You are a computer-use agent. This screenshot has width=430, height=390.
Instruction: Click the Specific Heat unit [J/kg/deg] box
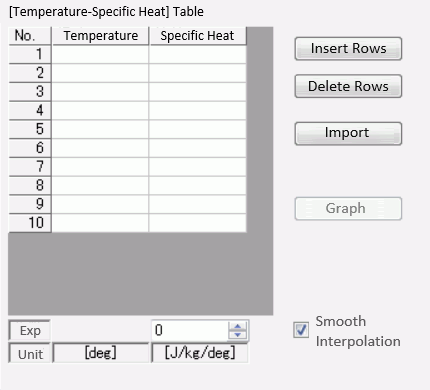pyautogui.click(x=200, y=353)
